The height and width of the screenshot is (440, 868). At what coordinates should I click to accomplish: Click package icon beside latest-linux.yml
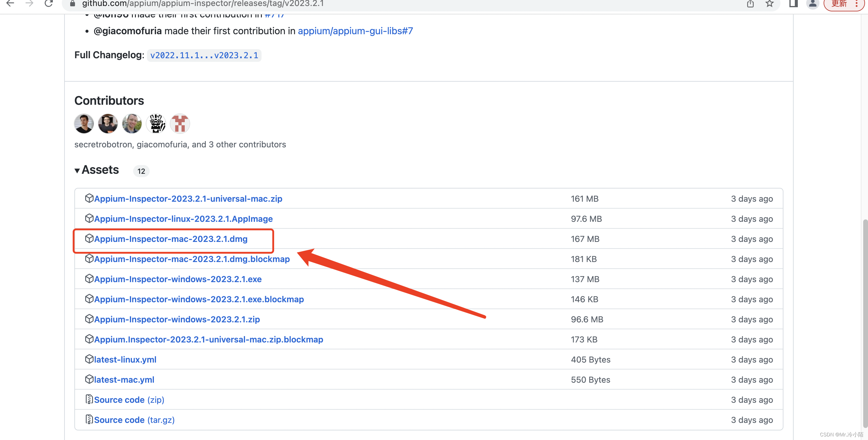(x=89, y=359)
